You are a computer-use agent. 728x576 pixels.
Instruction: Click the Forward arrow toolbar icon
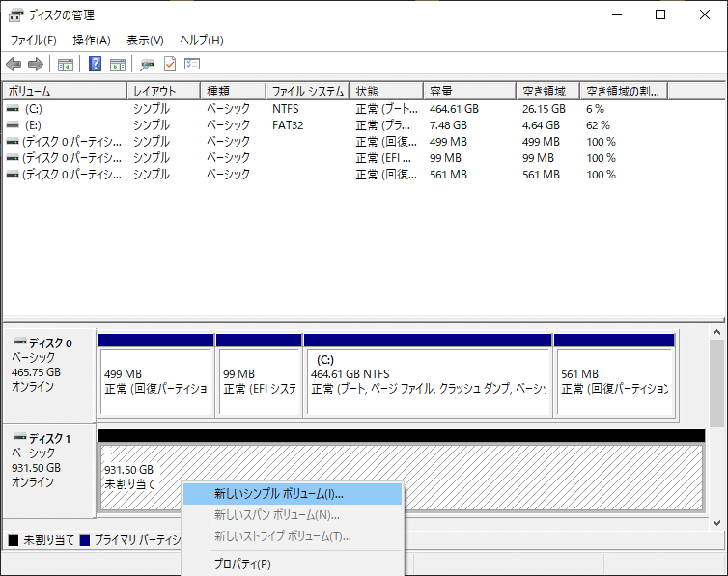tap(36, 64)
